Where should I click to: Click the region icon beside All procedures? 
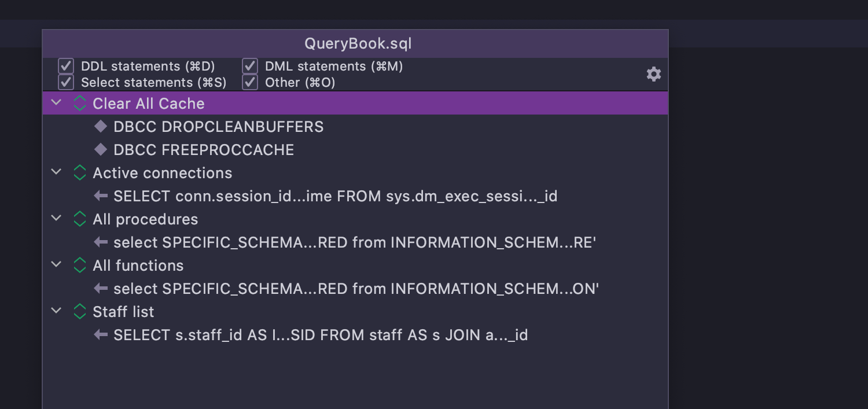tap(80, 219)
